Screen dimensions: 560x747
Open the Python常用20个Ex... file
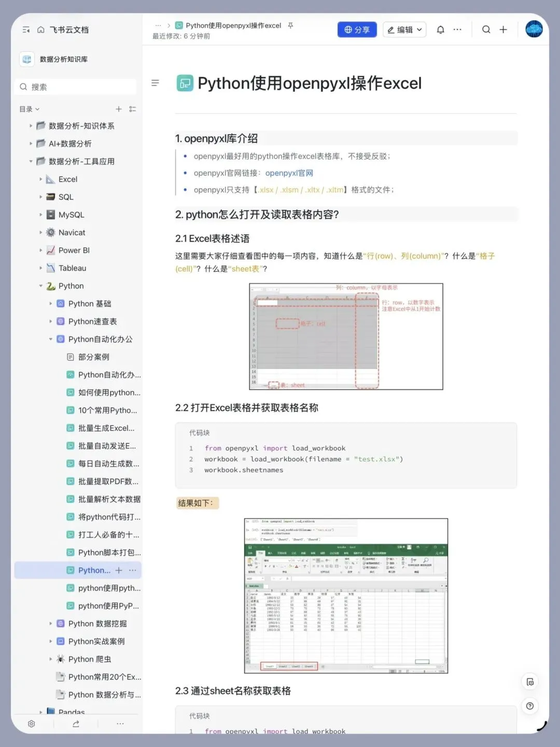point(104,677)
